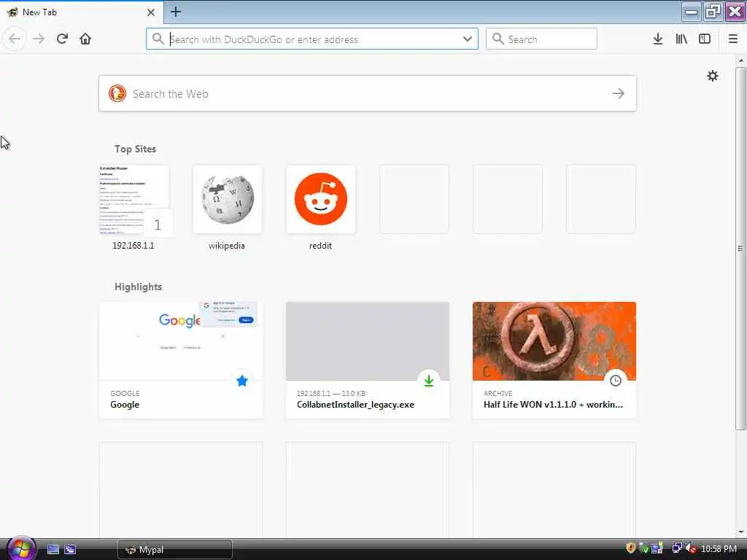
Task: Open the Google highlight card
Action: (x=181, y=360)
